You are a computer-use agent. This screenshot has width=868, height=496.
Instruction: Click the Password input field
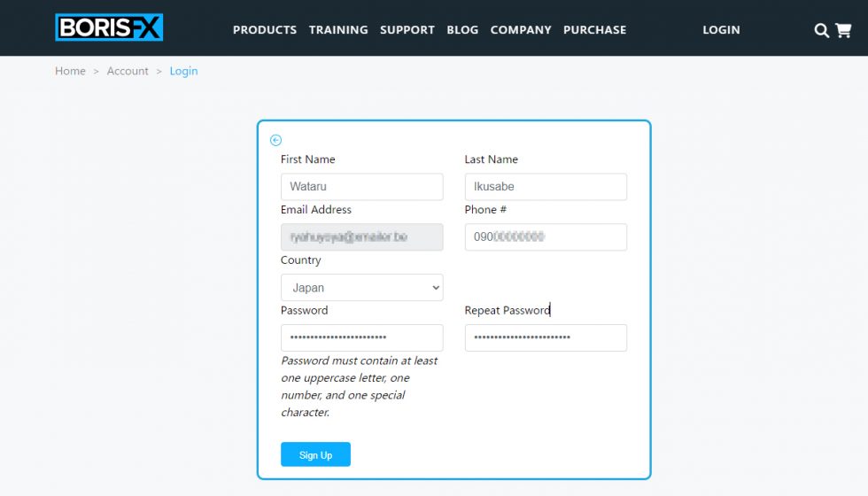click(x=361, y=337)
